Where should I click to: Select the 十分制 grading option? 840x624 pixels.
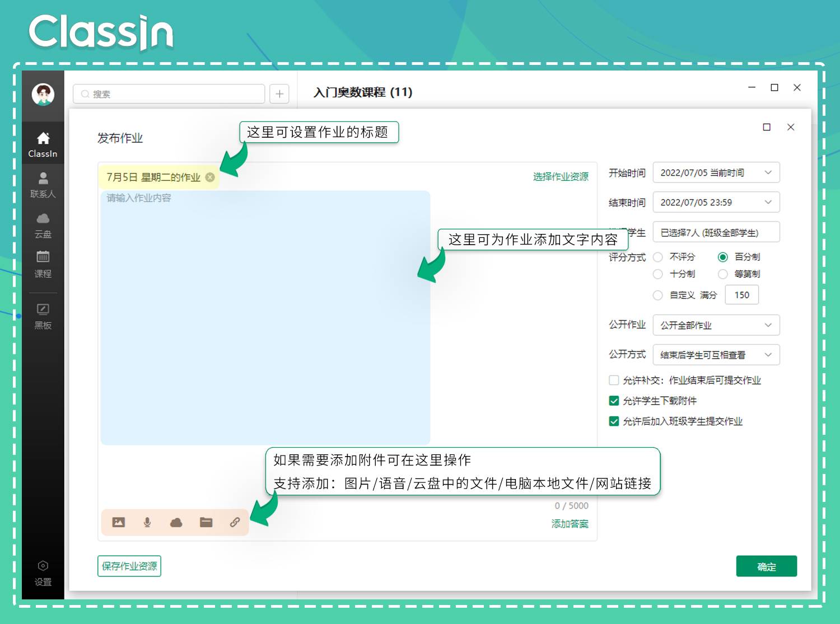pos(658,274)
